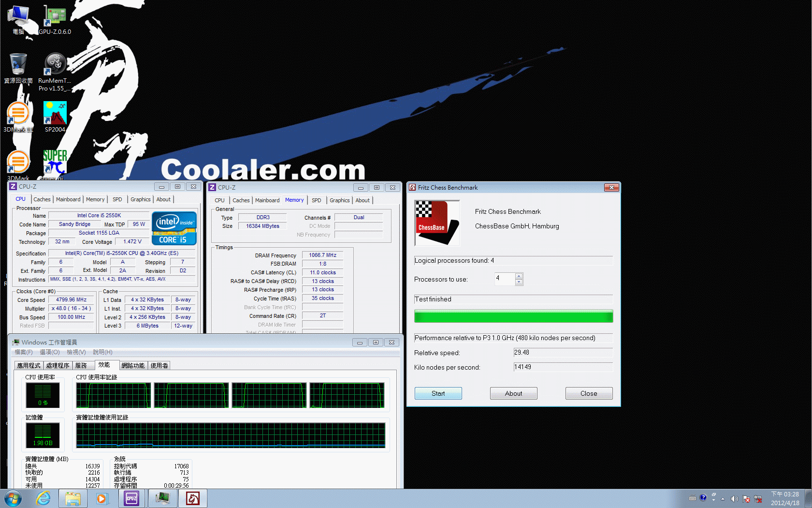This screenshot has height=508, width=812.
Task: Open the SPD tab in left CPU-Z window
Action: (117, 199)
